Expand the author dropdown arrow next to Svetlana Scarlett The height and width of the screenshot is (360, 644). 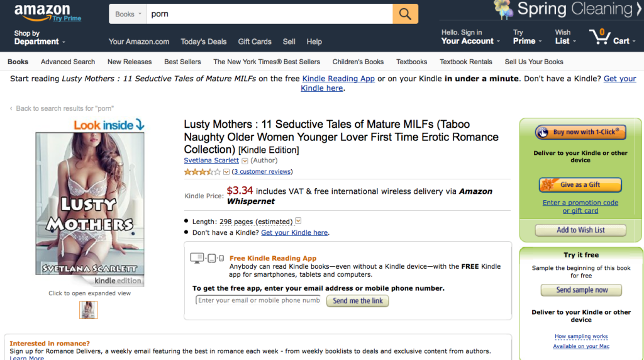[245, 160]
